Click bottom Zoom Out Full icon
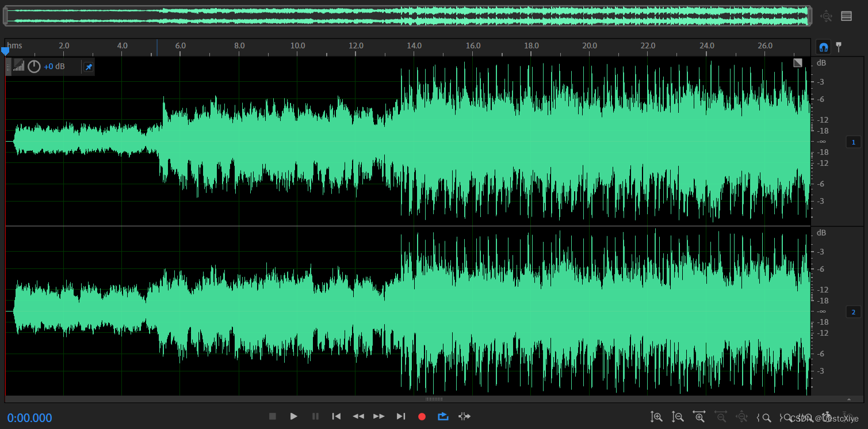868x429 pixels. (x=741, y=417)
